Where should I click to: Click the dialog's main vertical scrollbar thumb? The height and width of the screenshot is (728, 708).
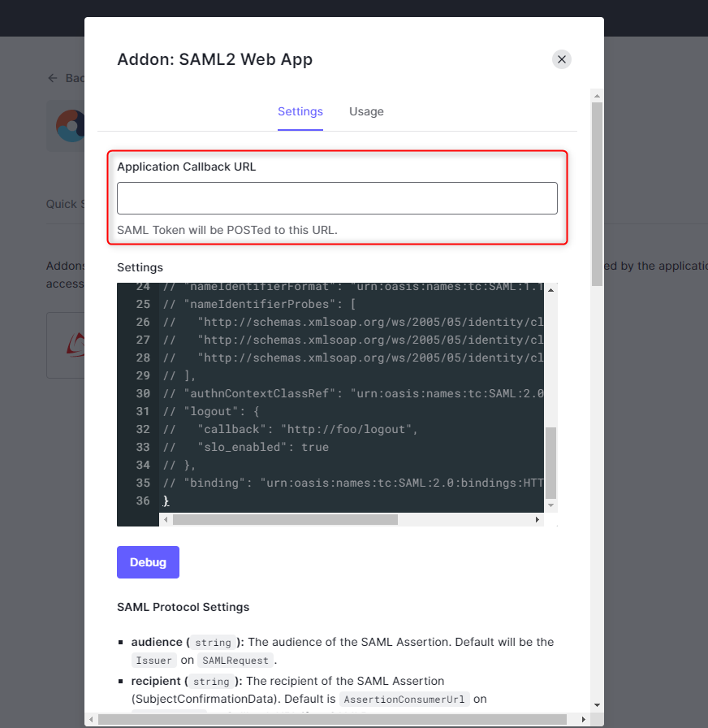[597, 193]
